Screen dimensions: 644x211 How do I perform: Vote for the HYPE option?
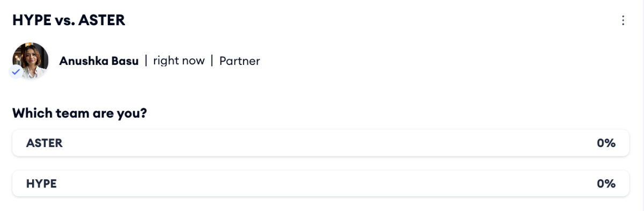[x=320, y=184]
